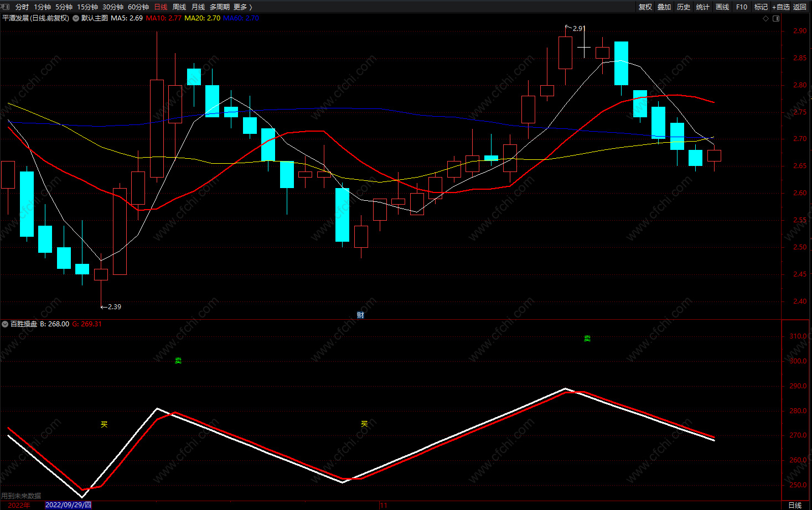Collapse the sidebar using the top-left toggle icon
Screen dimensions: 812x510
pyautogui.click(x=4, y=7)
